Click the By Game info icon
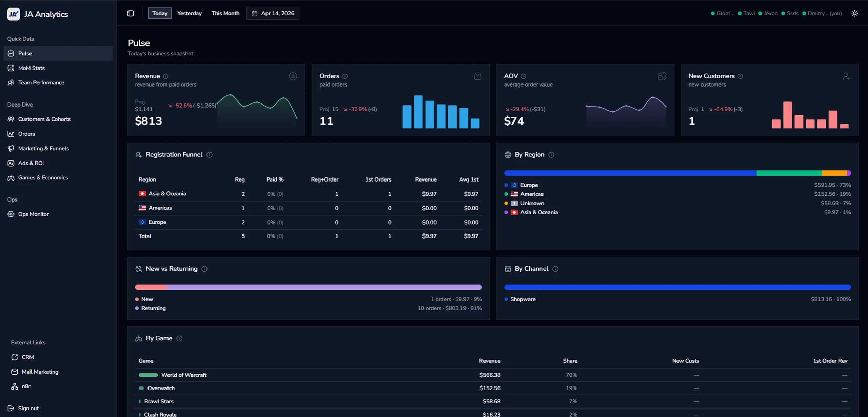The height and width of the screenshot is (417, 868). [179, 339]
